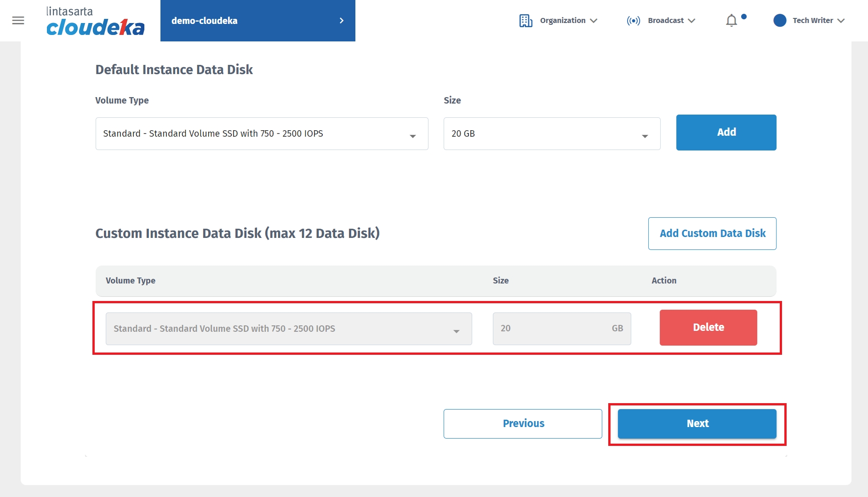Delete the custom data disk row

tap(708, 327)
